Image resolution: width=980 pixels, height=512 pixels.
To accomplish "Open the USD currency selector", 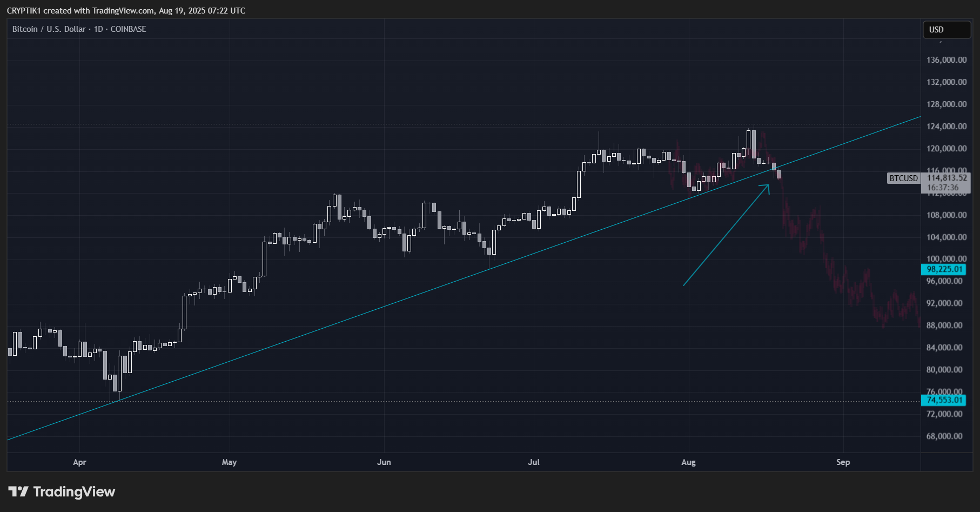I will tap(947, 30).
